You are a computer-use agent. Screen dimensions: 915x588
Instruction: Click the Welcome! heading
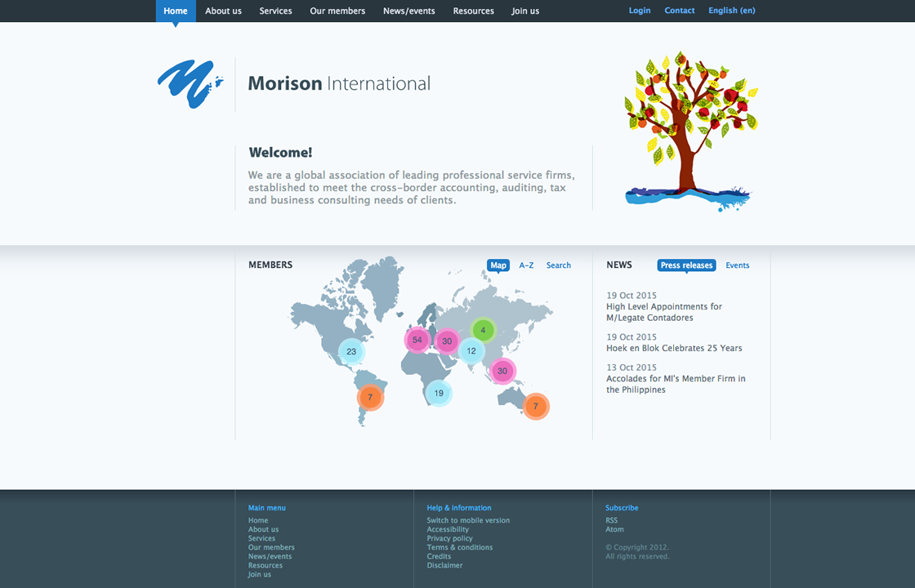tap(281, 153)
